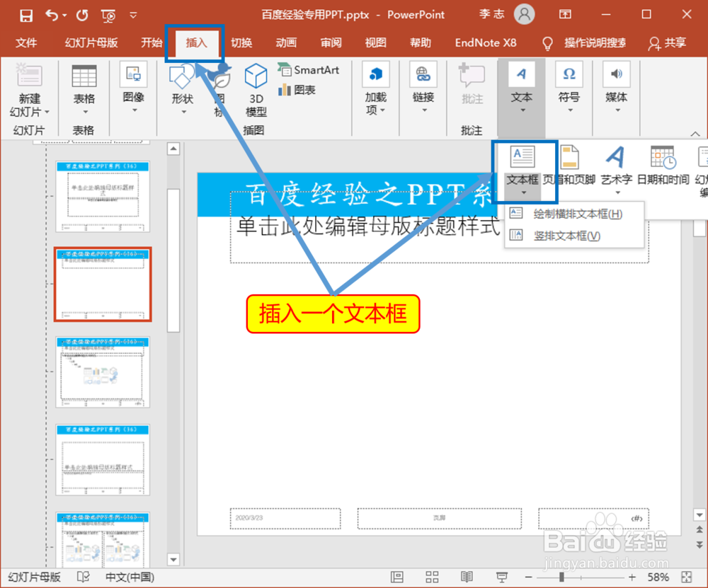Insert a 3D 模型
Image resolution: width=708 pixels, height=588 pixels.
click(x=256, y=91)
